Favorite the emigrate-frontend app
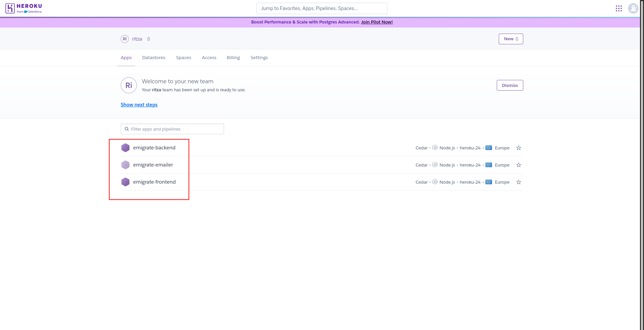This screenshot has width=644, height=330. coord(519,182)
